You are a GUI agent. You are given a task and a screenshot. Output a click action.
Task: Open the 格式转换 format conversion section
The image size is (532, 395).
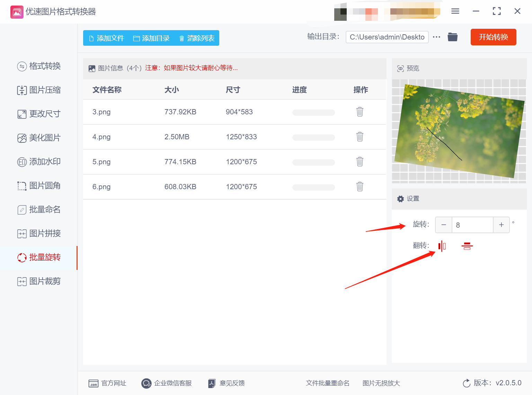(x=39, y=66)
